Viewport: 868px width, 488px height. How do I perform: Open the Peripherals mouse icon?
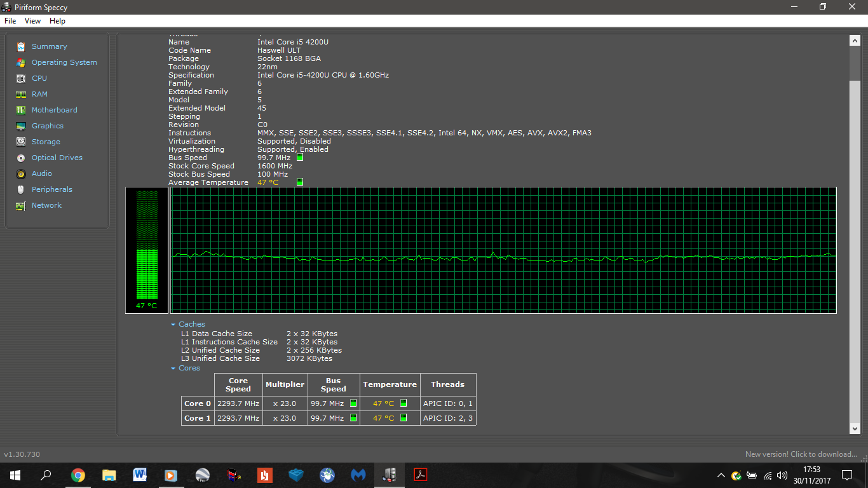21,189
